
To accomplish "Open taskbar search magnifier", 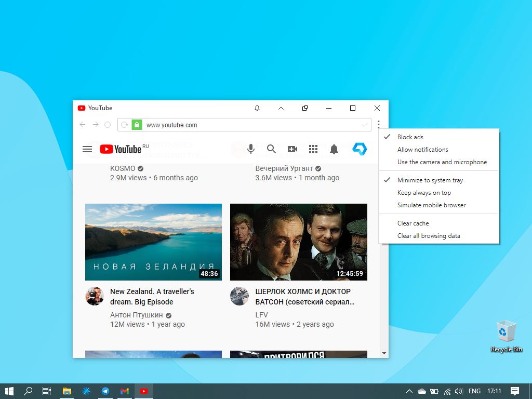I will pyautogui.click(x=28, y=391).
